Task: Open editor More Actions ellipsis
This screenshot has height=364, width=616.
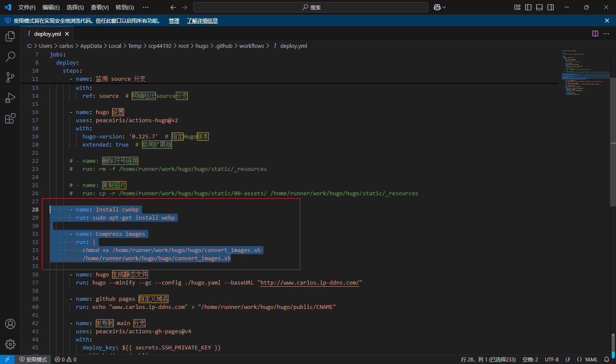Action: tap(606, 33)
